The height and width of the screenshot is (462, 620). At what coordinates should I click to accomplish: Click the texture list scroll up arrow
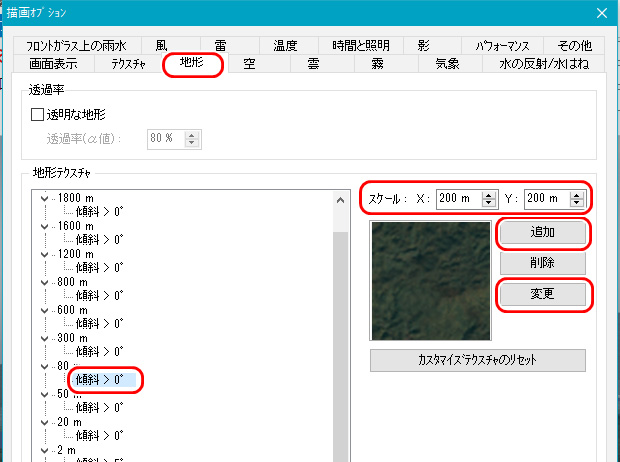[x=340, y=200]
